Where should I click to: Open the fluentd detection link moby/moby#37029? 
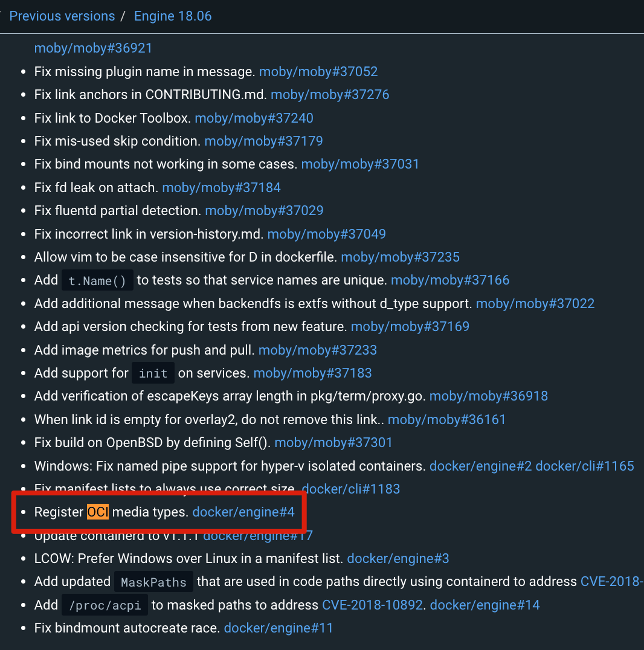(264, 210)
